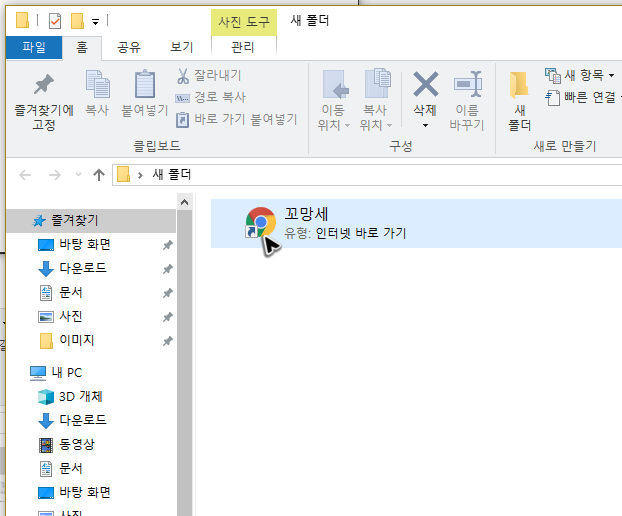Click the 복사 copy icon

point(98,84)
